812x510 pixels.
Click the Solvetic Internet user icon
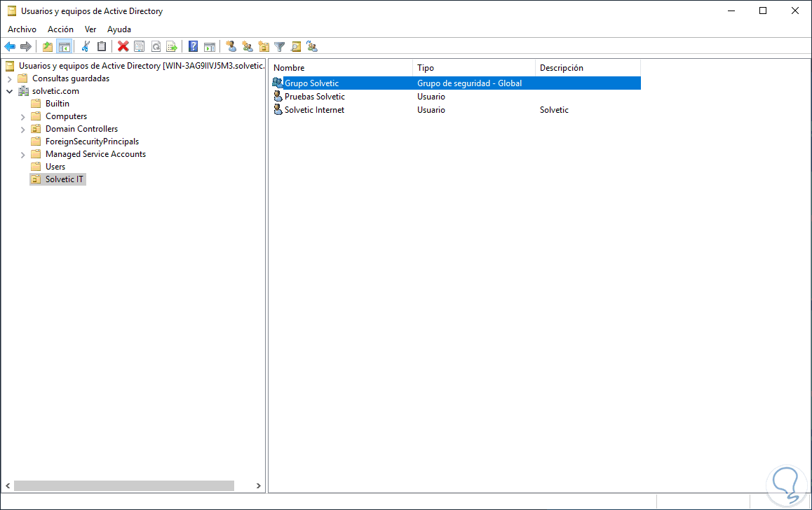[278, 110]
